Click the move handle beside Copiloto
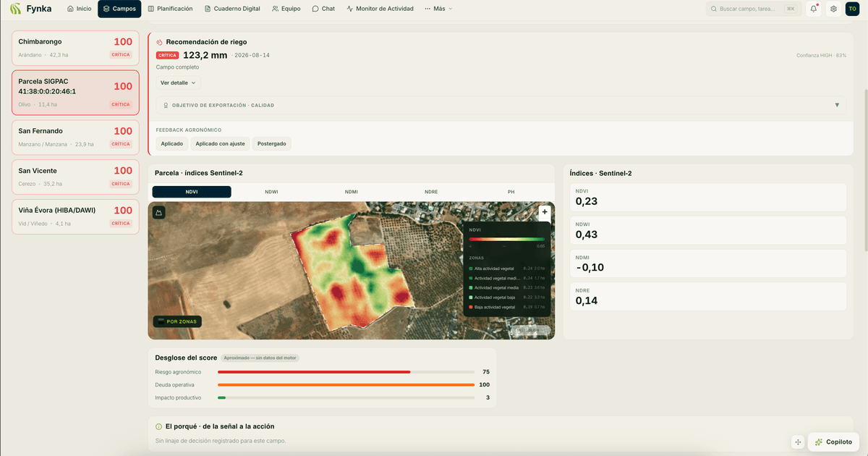The height and width of the screenshot is (456, 868). [x=798, y=442]
